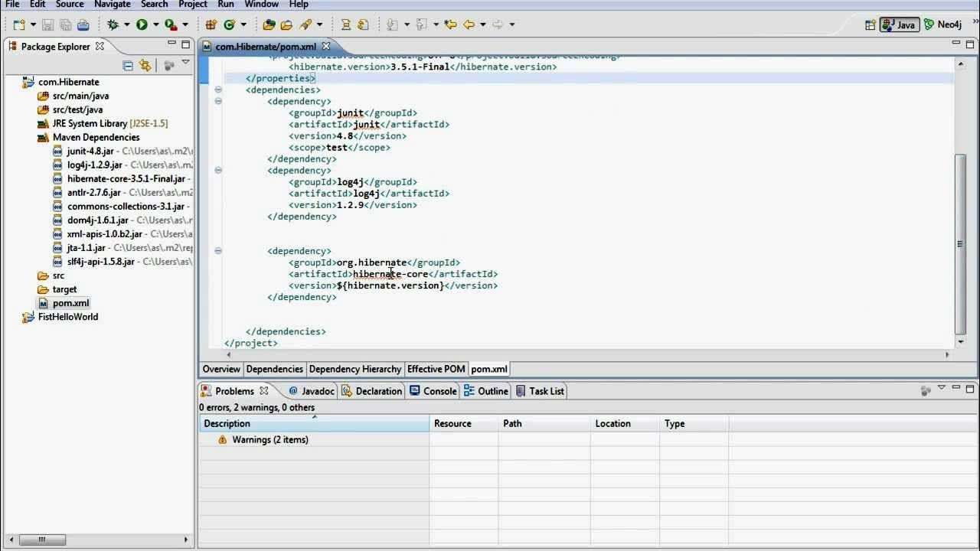This screenshot has width=980, height=551.
Task: Click the Debug bug icon
Action: (113, 24)
